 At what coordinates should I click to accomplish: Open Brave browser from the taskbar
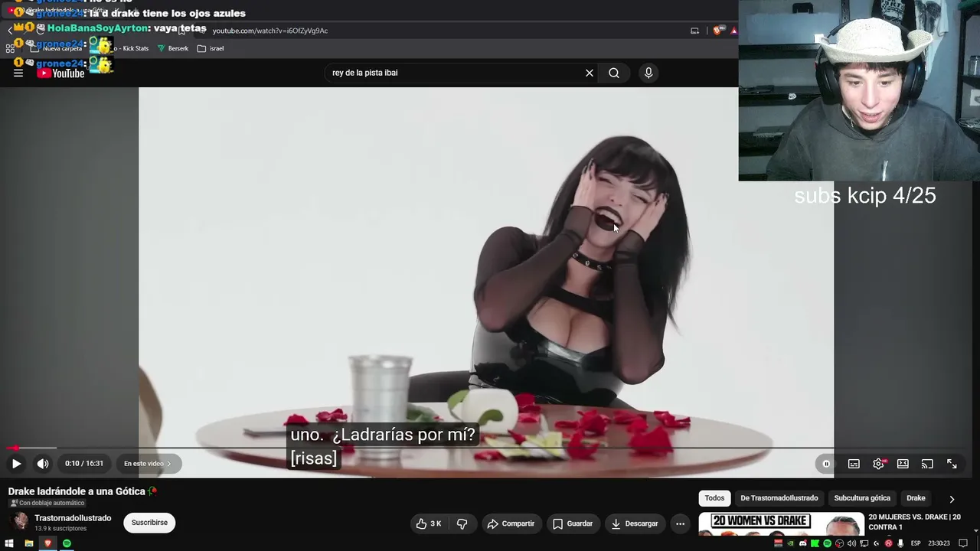pyautogui.click(x=47, y=543)
